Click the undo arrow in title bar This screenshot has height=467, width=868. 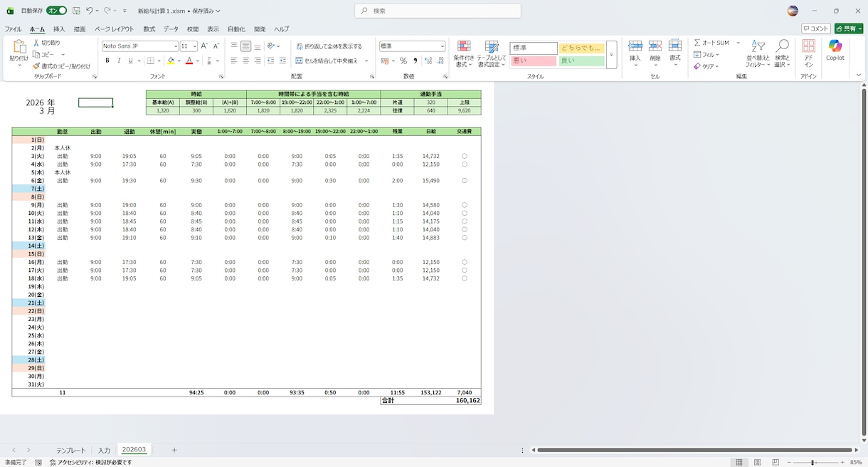tap(90, 11)
